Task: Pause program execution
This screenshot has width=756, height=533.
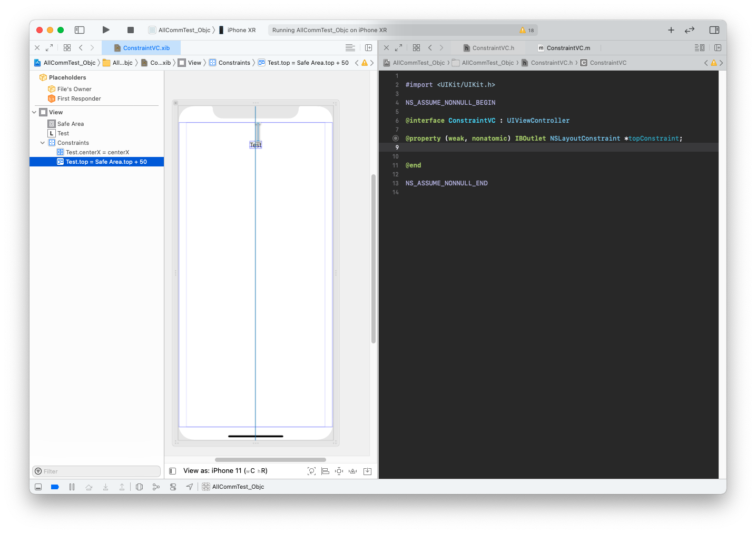Action: [72, 487]
